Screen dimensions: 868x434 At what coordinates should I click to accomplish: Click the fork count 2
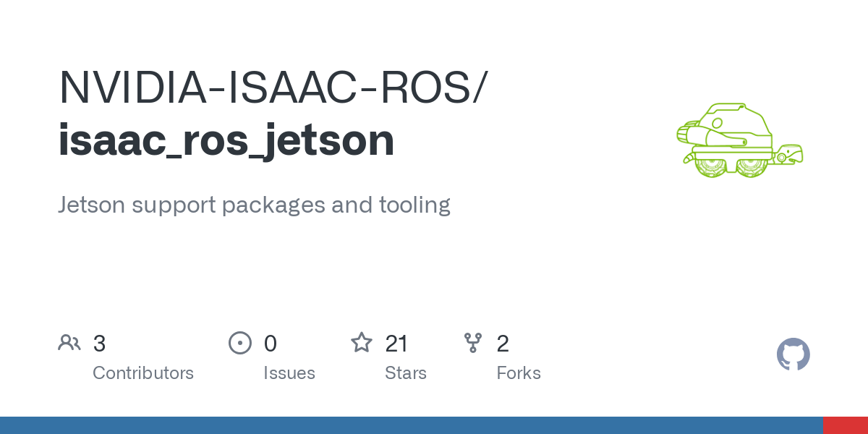tap(503, 343)
